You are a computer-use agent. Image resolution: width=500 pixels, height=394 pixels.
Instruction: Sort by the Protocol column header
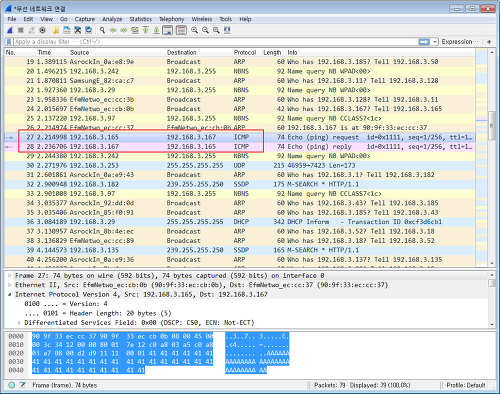coord(247,53)
